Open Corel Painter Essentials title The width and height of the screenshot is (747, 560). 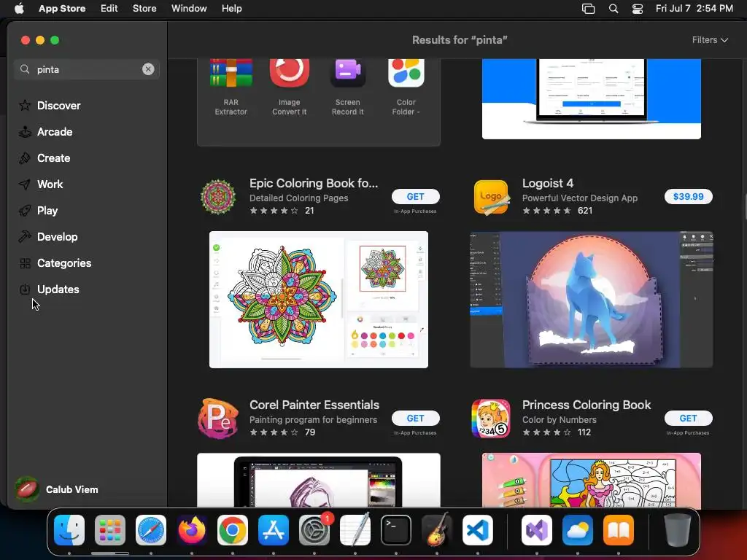(x=314, y=405)
